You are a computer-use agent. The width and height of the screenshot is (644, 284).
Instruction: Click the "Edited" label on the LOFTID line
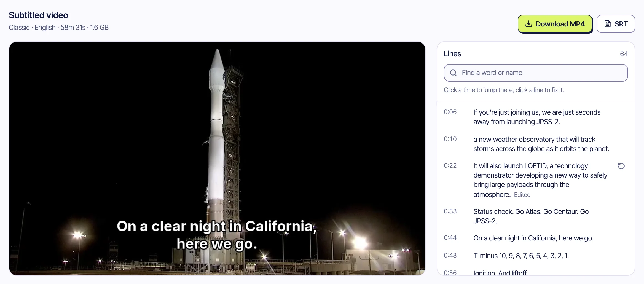click(522, 195)
